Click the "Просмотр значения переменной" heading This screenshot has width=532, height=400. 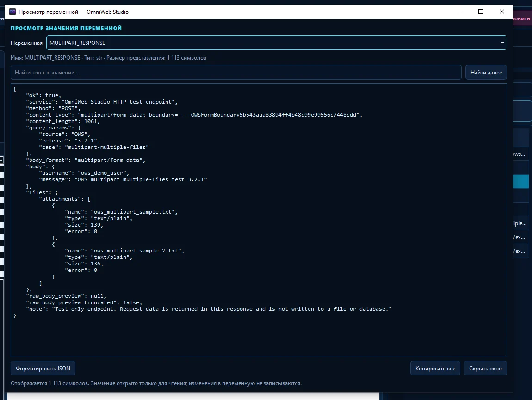(x=66, y=28)
